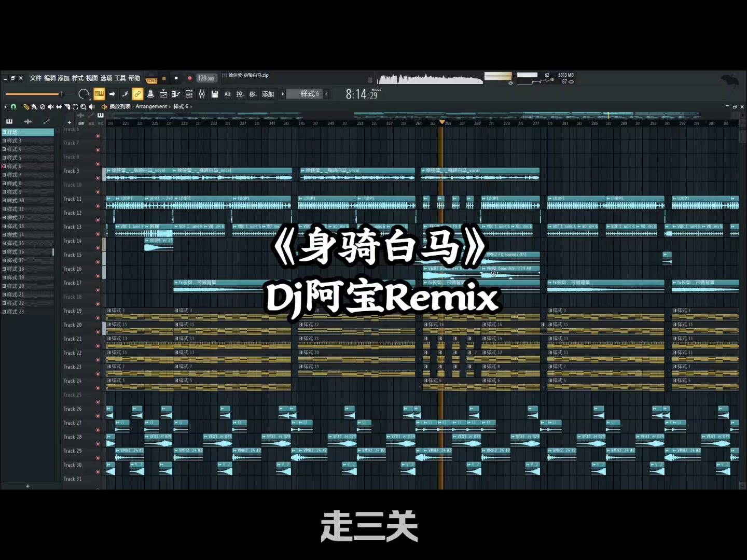Click the orange playhead marker on timeline

click(x=442, y=122)
